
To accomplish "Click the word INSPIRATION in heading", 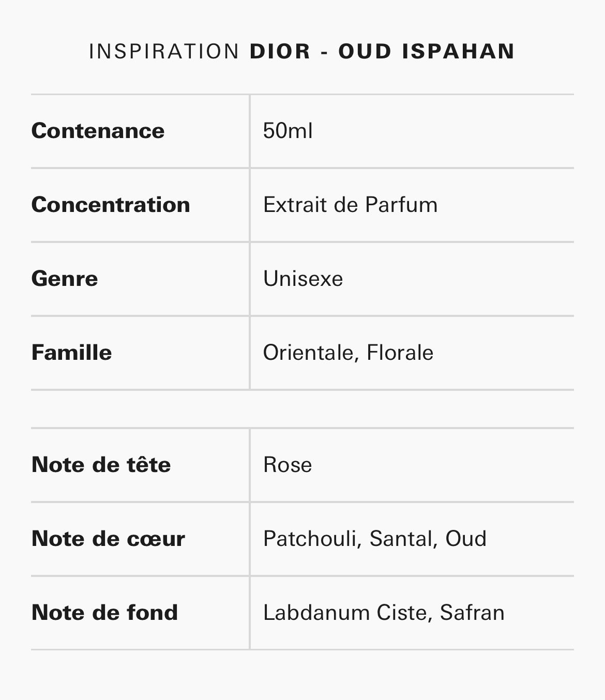I will pos(164,51).
